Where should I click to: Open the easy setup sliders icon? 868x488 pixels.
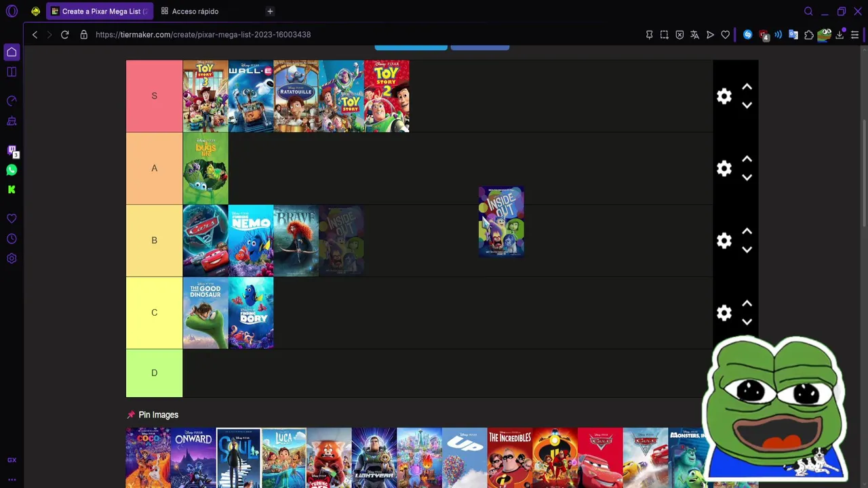[x=854, y=35]
